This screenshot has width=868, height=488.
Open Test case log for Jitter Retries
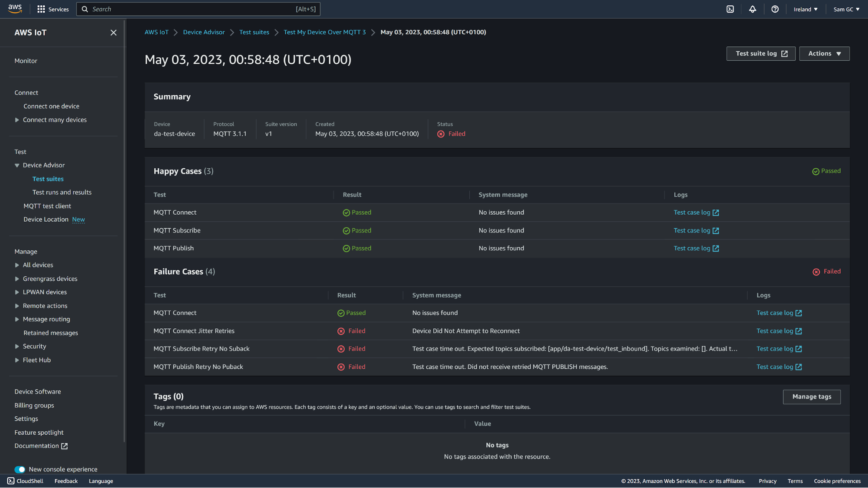(775, 331)
